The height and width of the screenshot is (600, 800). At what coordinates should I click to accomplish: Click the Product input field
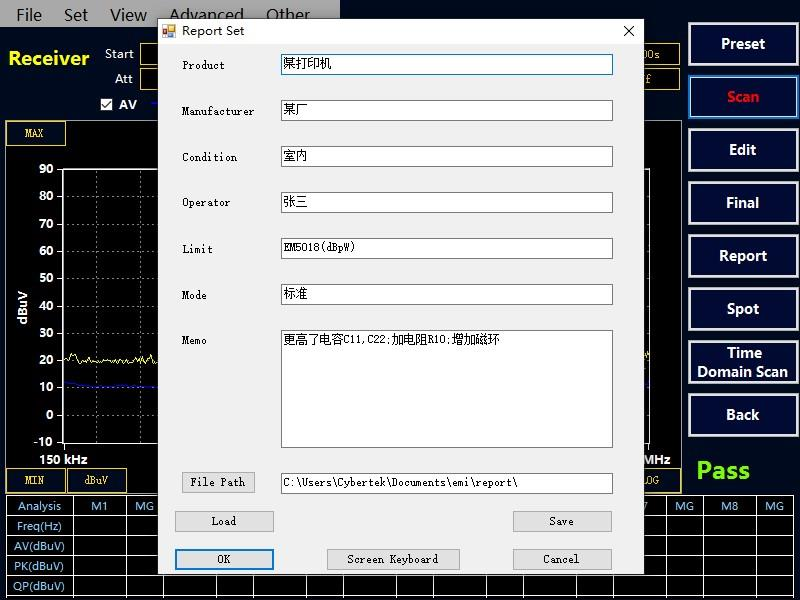coord(446,64)
